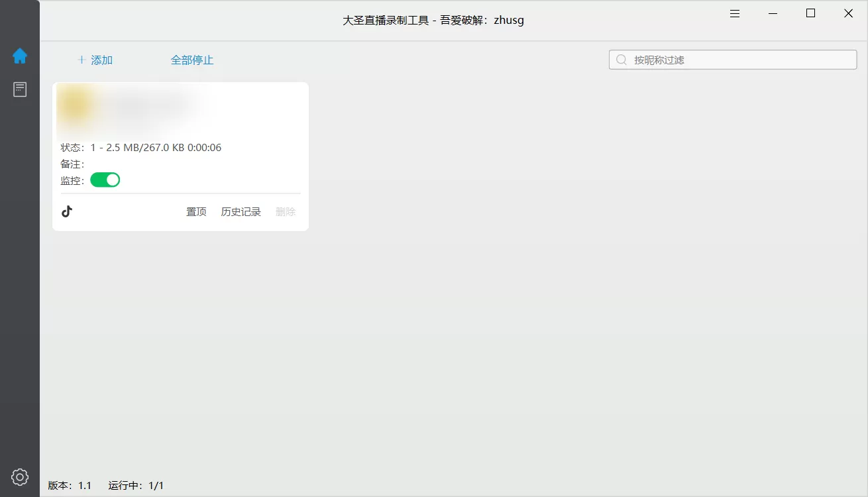Click the 运行中 1/1 status bar text
The width and height of the screenshot is (868, 497).
click(x=135, y=485)
